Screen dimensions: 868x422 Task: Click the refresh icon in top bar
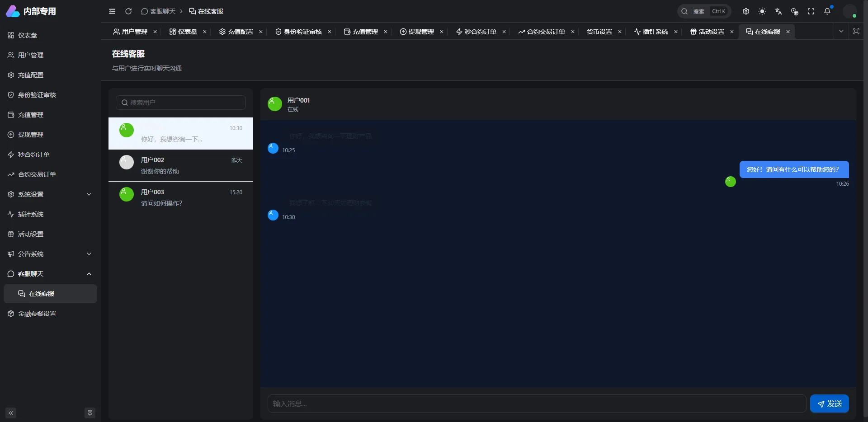(128, 11)
